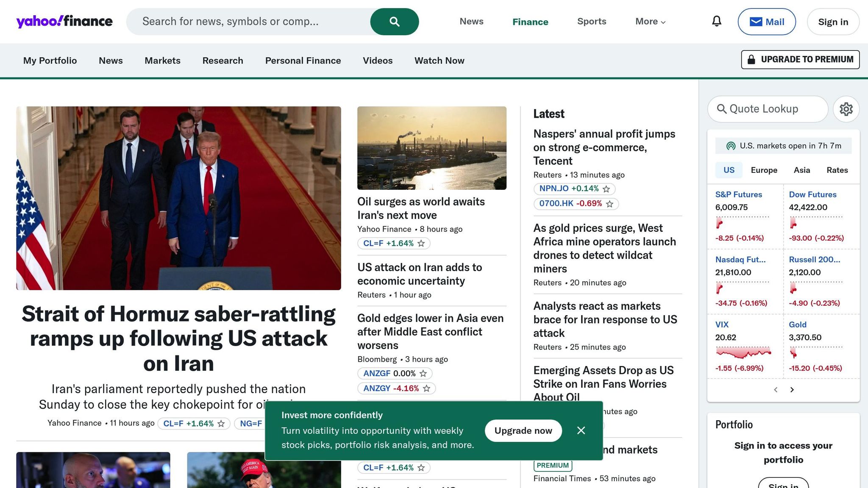This screenshot has height=488, width=868.
Task: Switch to the Rates tab
Action: tap(837, 170)
